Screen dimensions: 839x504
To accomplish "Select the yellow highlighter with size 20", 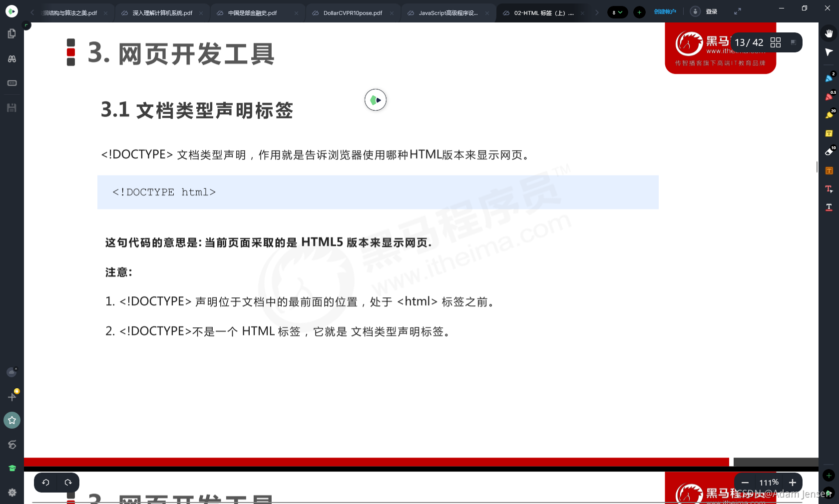I will pyautogui.click(x=830, y=114).
